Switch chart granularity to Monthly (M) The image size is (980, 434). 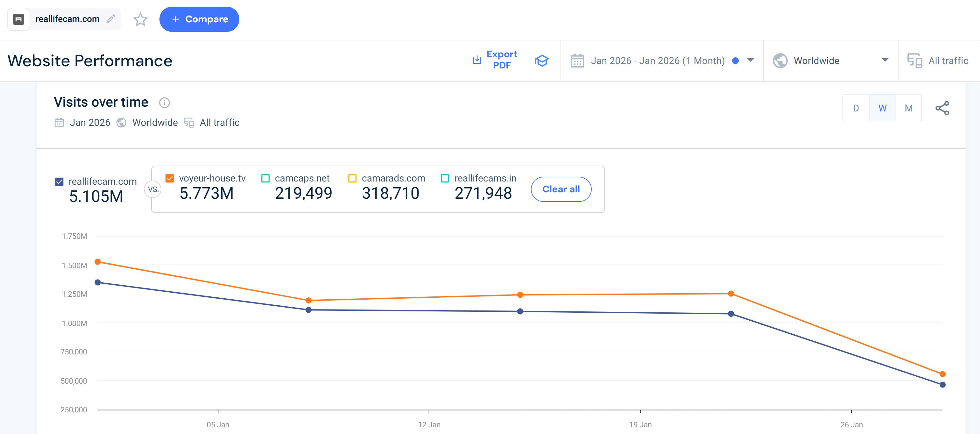[908, 108]
